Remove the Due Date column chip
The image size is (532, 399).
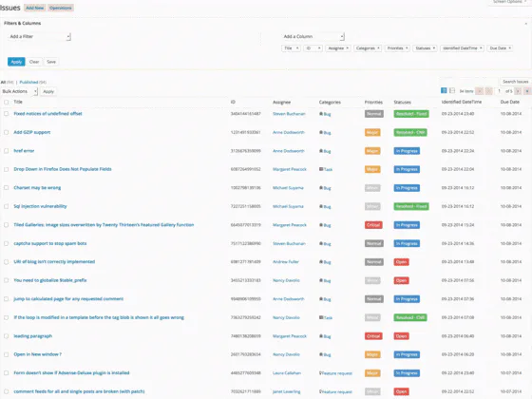click(x=509, y=48)
